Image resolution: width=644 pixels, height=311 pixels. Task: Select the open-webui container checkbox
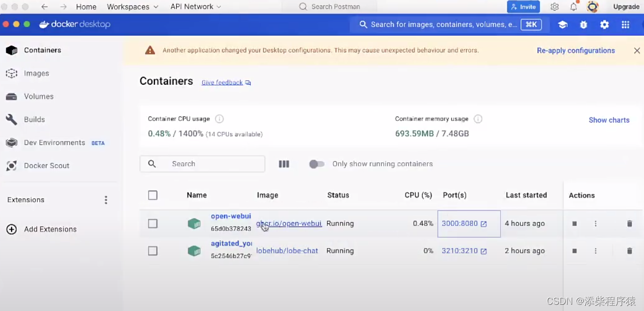pyautogui.click(x=153, y=224)
